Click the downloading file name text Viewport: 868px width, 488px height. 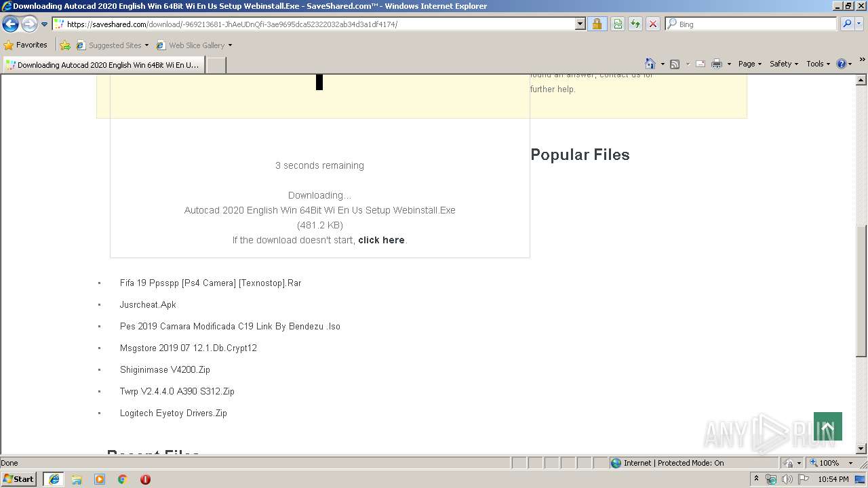click(x=320, y=210)
